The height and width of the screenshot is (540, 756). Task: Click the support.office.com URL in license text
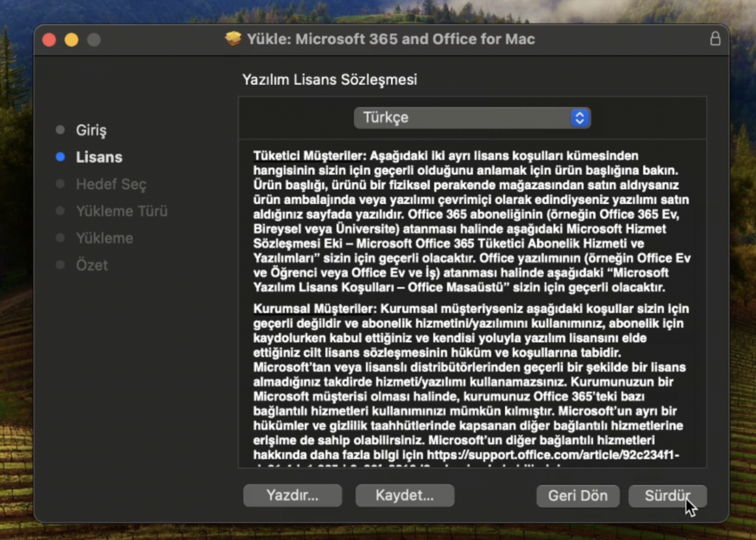click(553, 455)
